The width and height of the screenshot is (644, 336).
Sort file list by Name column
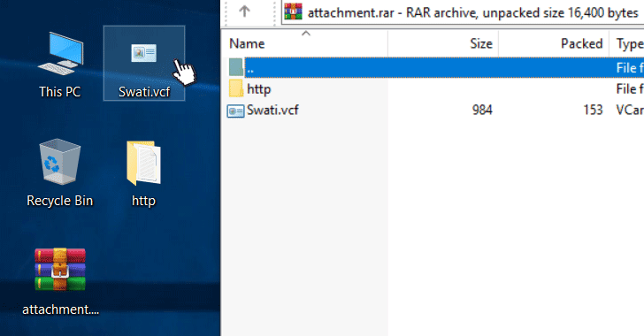pyautogui.click(x=304, y=43)
